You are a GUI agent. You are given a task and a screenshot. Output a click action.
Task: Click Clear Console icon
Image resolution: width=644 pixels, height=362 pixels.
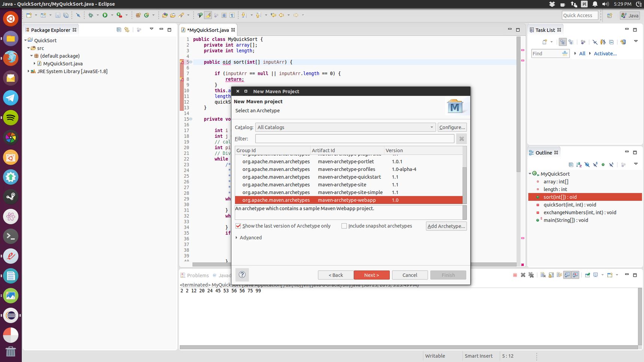point(543,275)
